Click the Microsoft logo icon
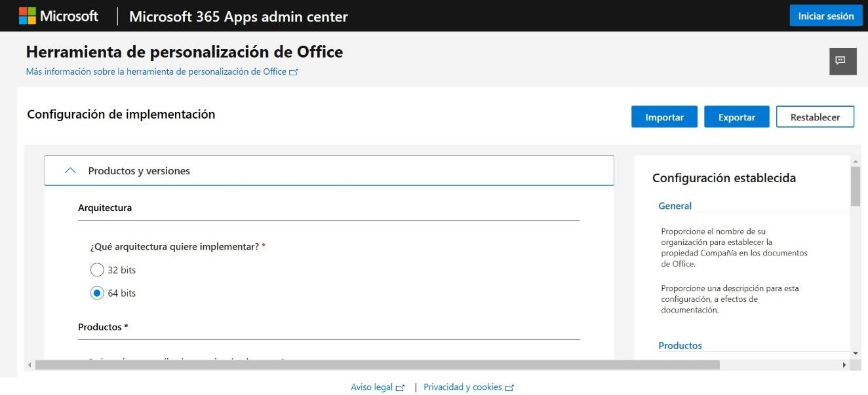Image resolution: width=868 pixels, height=395 pixels. tap(28, 16)
